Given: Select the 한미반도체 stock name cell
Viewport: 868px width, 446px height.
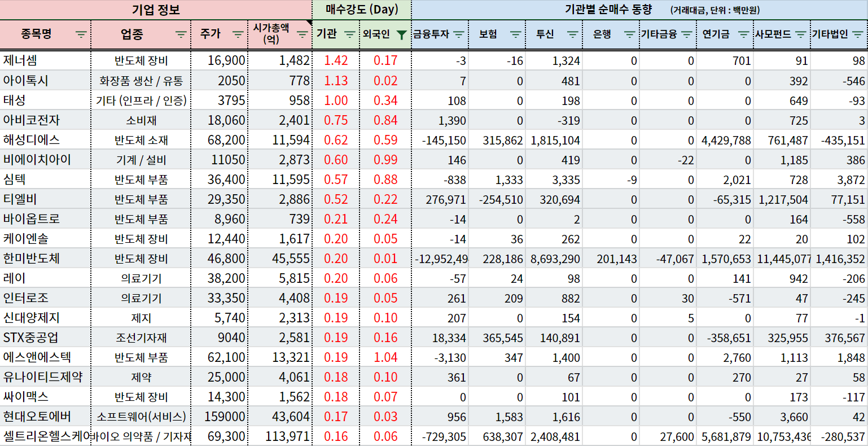Looking at the screenshot, I should [45, 258].
